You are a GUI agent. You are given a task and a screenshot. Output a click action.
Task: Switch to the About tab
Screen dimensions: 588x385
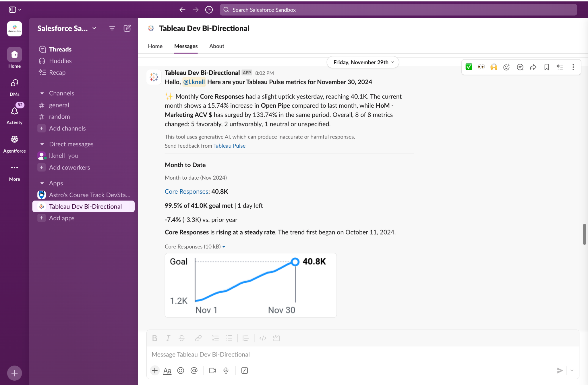216,46
